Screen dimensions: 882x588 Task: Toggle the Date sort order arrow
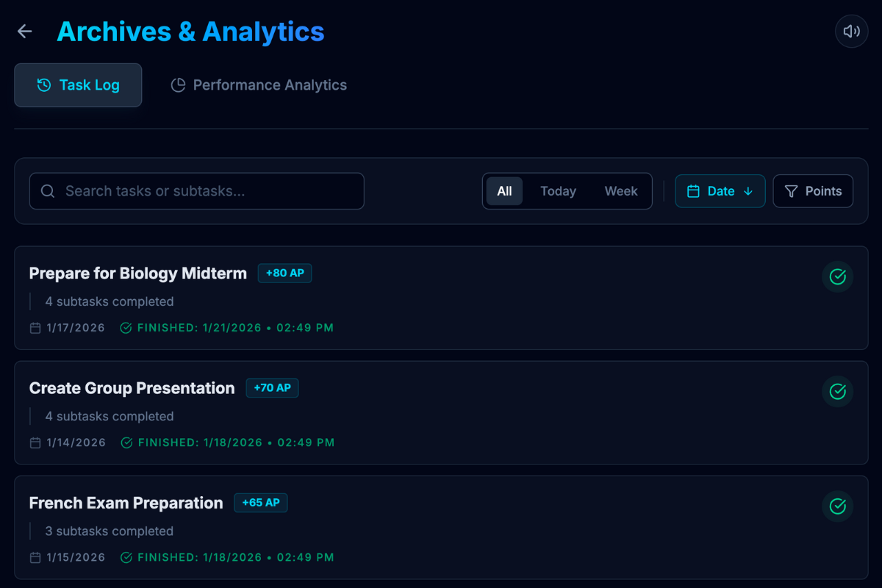click(x=748, y=191)
